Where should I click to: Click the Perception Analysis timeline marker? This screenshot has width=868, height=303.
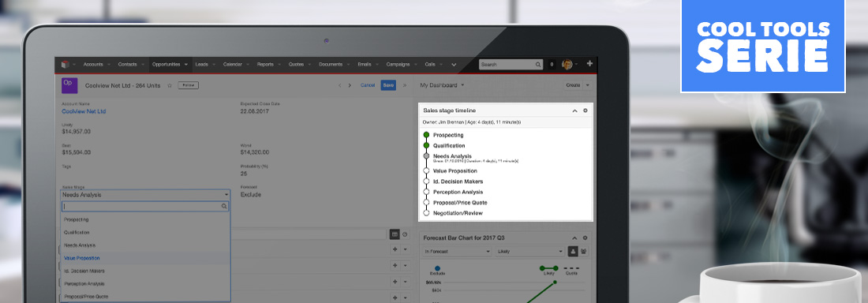tap(426, 192)
